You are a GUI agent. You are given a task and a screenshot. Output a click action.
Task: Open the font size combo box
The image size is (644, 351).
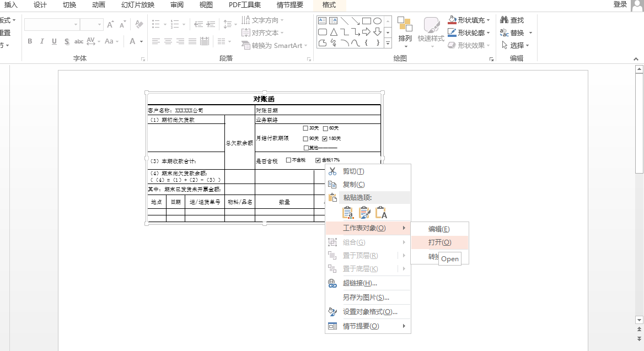pos(91,25)
